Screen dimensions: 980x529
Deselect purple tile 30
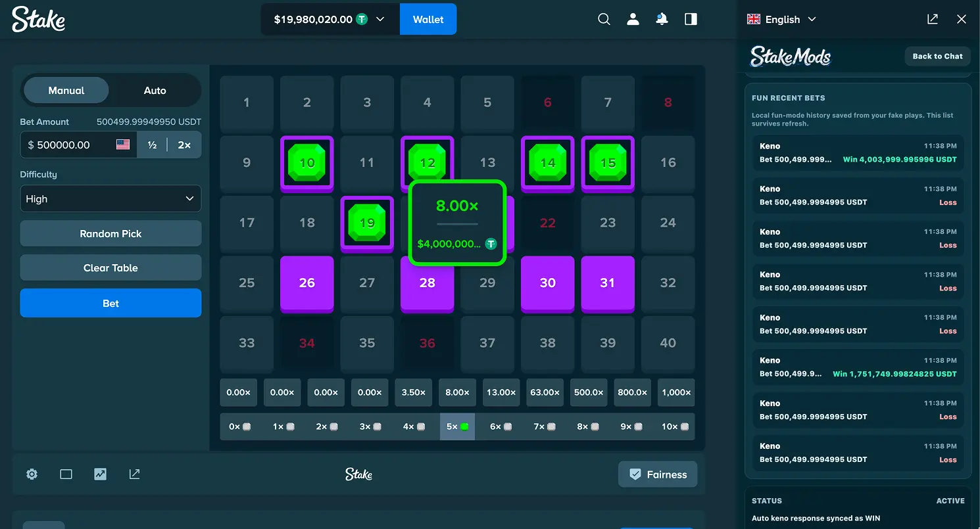click(x=548, y=284)
